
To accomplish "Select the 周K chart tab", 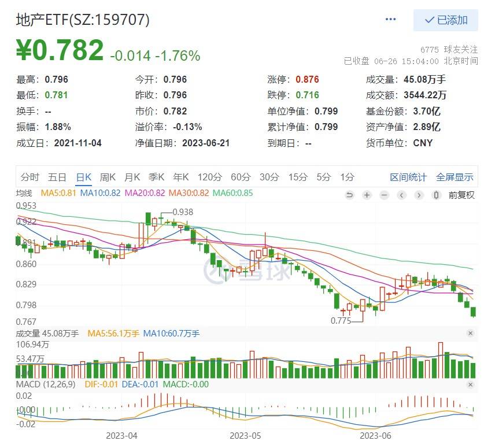I will tap(108, 177).
